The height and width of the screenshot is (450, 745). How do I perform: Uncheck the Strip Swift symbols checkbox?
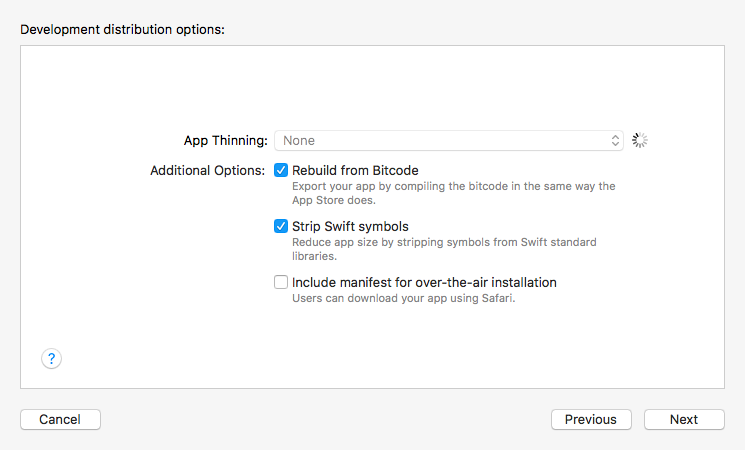point(281,226)
